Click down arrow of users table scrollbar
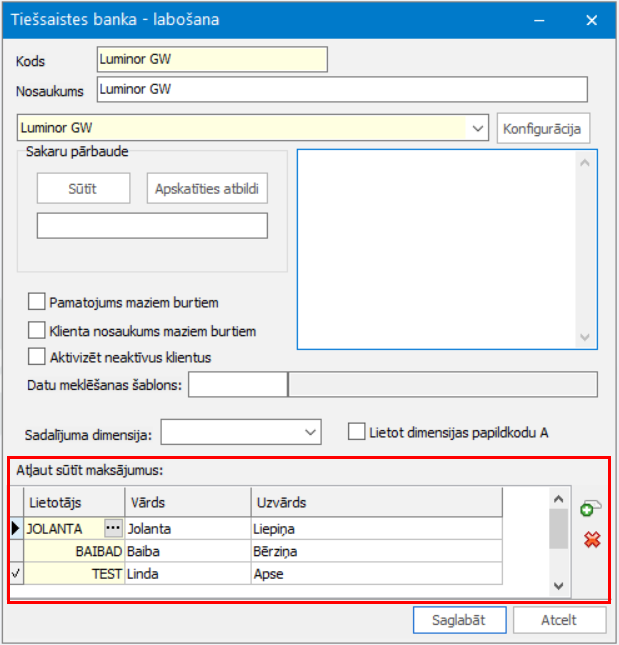Screen dimensions: 619x645 [559, 586]
